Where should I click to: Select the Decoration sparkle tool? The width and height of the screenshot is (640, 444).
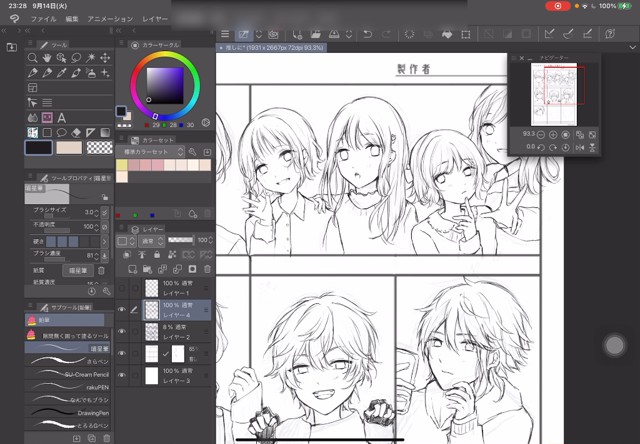tap(105, 73)
